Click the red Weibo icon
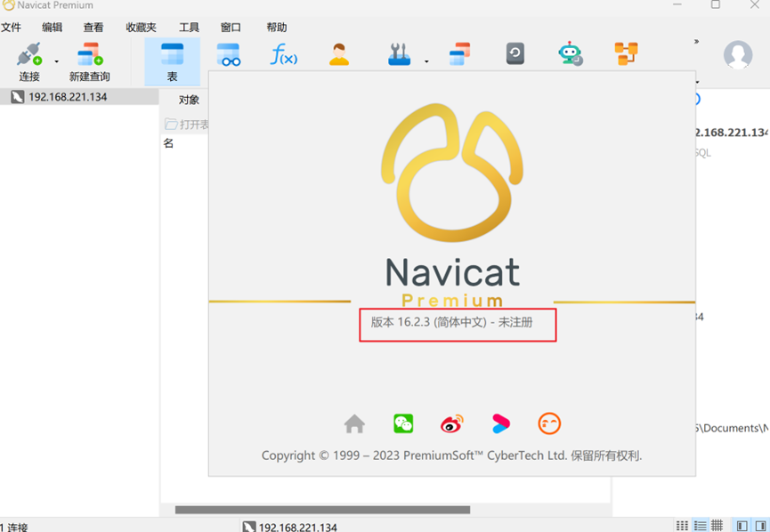Image resolution: width=770 pixels, height=532 pixels. pos(452,423)
